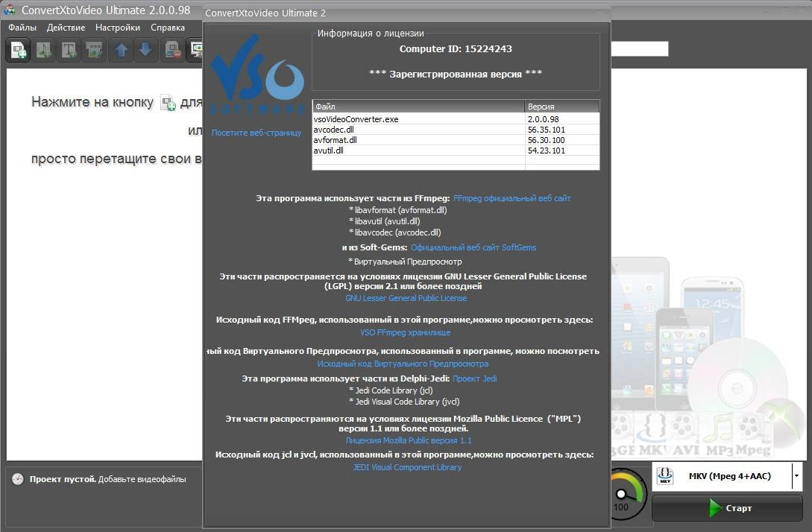
Task: Open the JEDI Visual Component Library link
Action: pyautogui.click(x=407, y=467)
